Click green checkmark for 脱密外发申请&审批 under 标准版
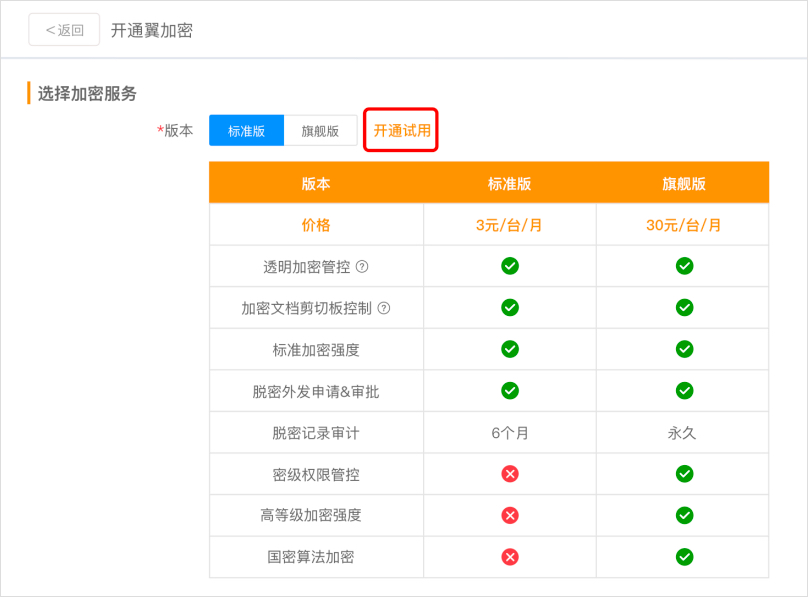Viewport: 808px width, 597px height. click(x=511, y=390)
